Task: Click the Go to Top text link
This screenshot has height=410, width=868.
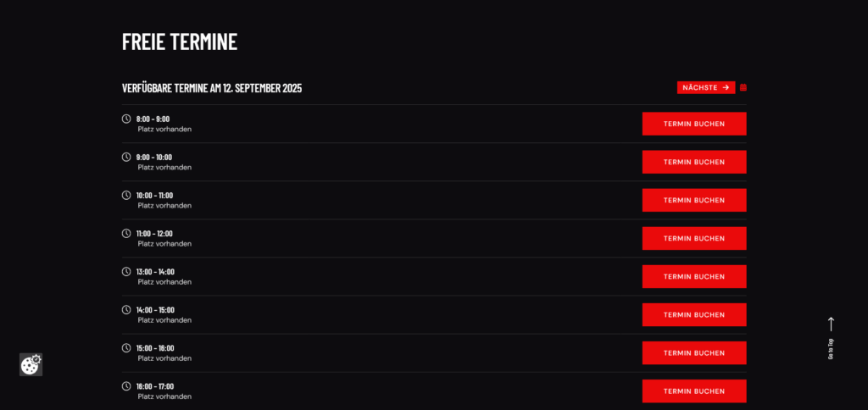Action: pos(831,349)
